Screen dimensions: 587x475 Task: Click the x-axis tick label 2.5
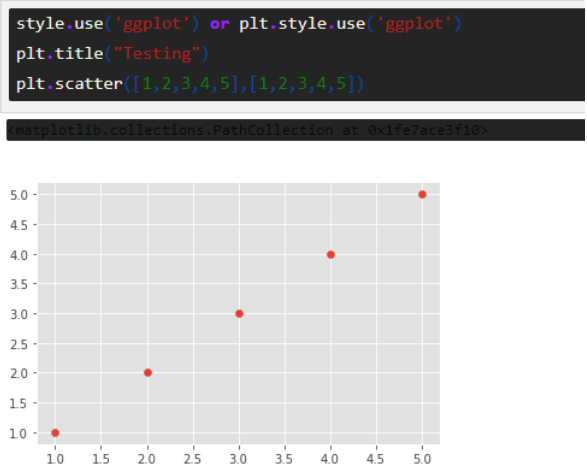coord(192,459)
